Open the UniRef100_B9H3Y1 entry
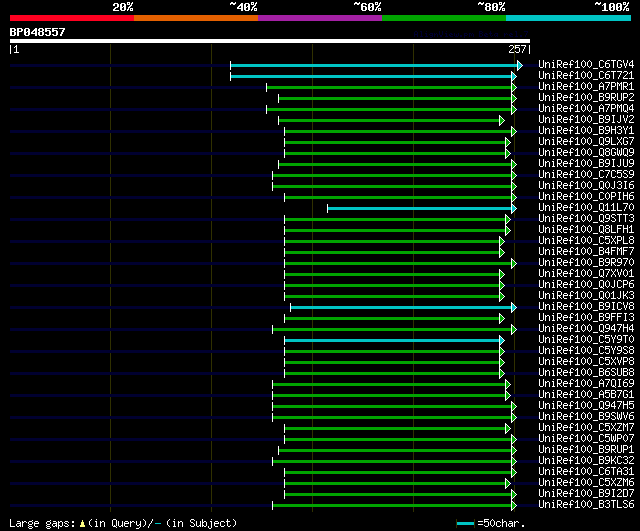The image size is (640, 531). (x=586, y=131)
